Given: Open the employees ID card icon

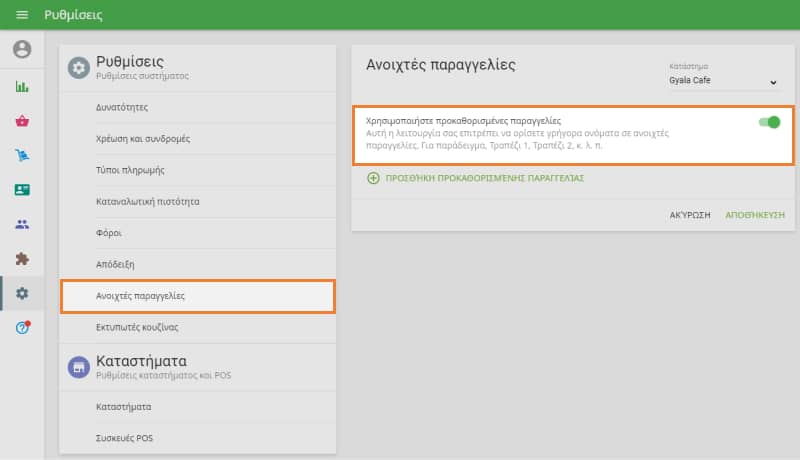Looking at the screenshot, I should point(22,190).
